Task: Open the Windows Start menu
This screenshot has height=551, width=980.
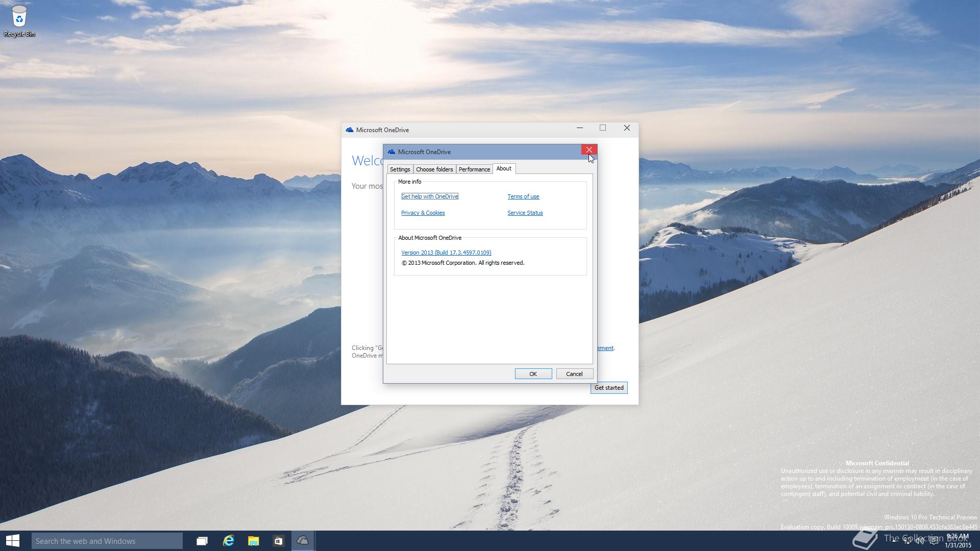Action: click(x=13, y=541)
